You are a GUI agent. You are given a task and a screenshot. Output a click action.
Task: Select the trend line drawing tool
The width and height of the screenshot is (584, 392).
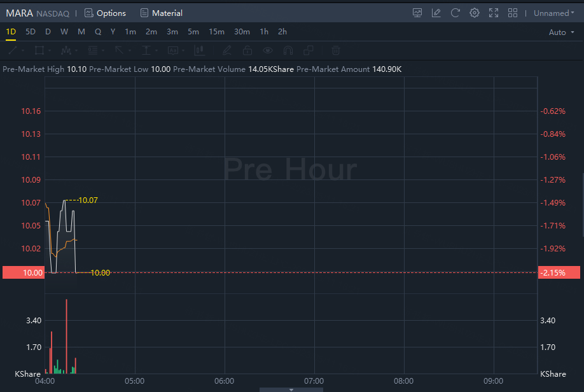pos(12,50)
